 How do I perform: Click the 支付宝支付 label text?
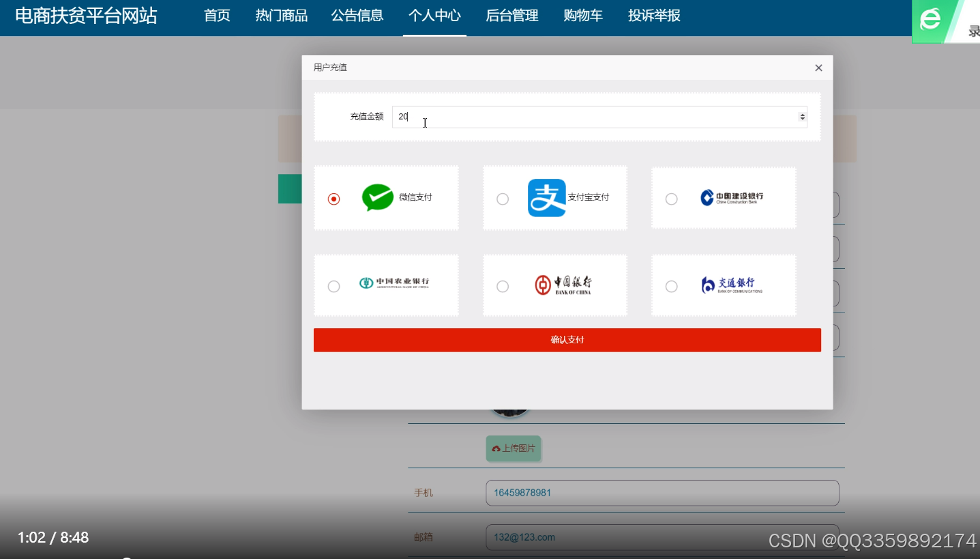click(589, 197)
